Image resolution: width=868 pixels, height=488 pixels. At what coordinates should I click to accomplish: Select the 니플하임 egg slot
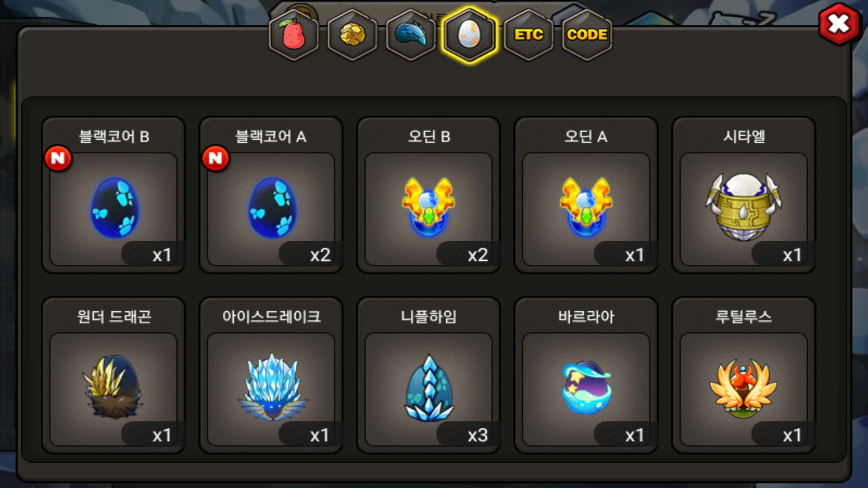tap(429, 375)
